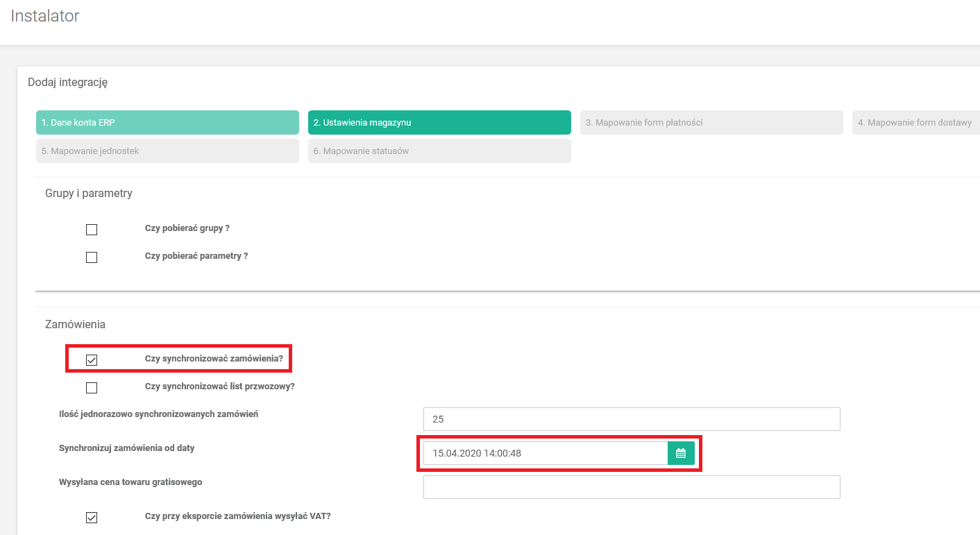Click the order count field containing 25

[x=632, y=419]
